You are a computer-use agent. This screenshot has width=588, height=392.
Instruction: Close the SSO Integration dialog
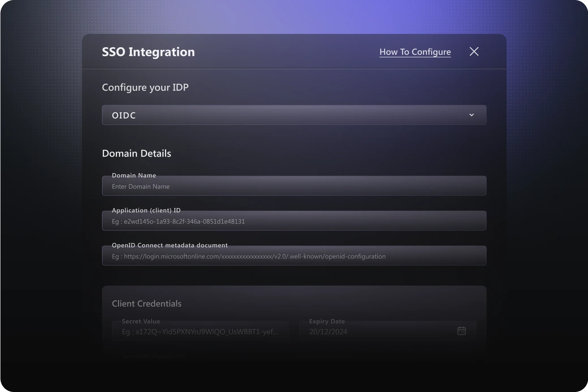coord(474,51)
